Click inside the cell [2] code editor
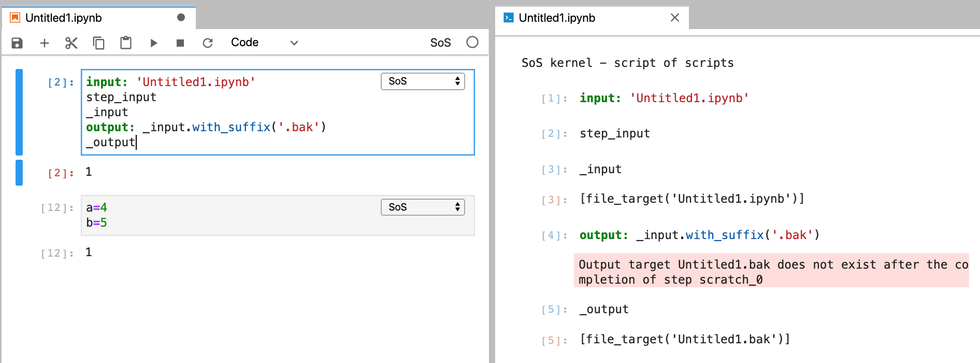Viewport: 980px width, 363px height. 278,112
